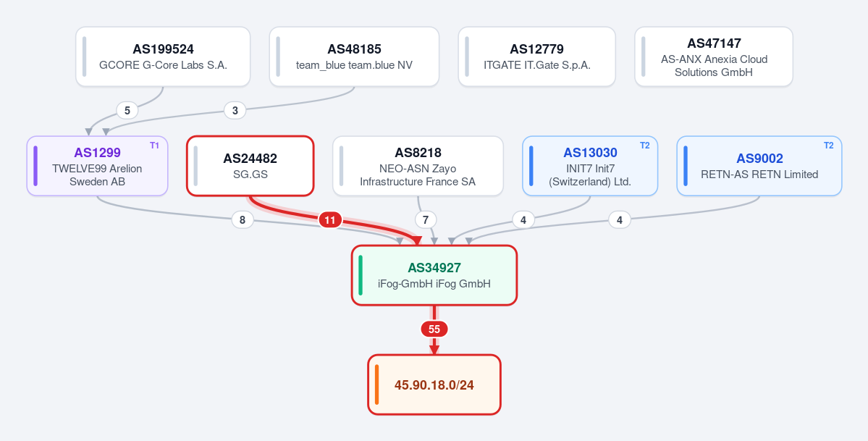Click the T2 badge on AS9002
This screenshot has height=441, width=868.
pos(829,146)
